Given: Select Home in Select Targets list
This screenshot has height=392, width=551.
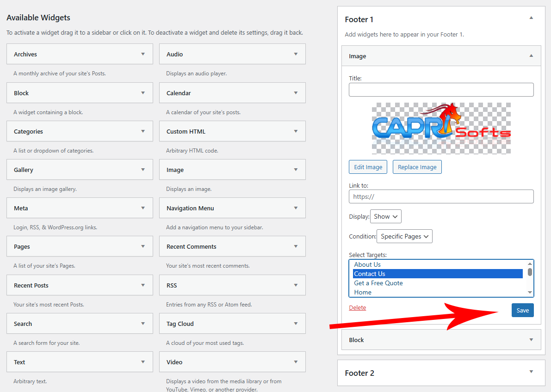Looking at the screenshot, I should pyautogui.click(x=438, y=292).
